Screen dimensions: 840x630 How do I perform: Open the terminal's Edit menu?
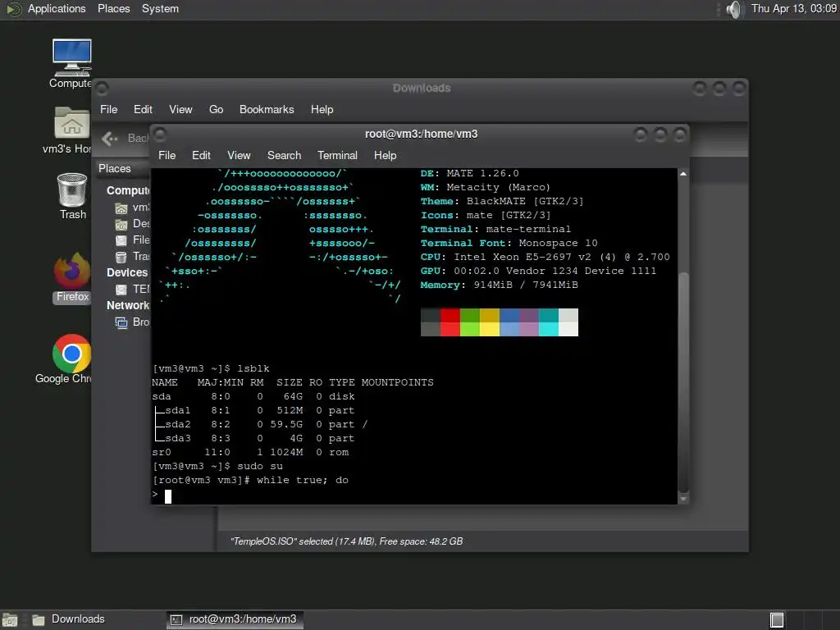point(202,155)
